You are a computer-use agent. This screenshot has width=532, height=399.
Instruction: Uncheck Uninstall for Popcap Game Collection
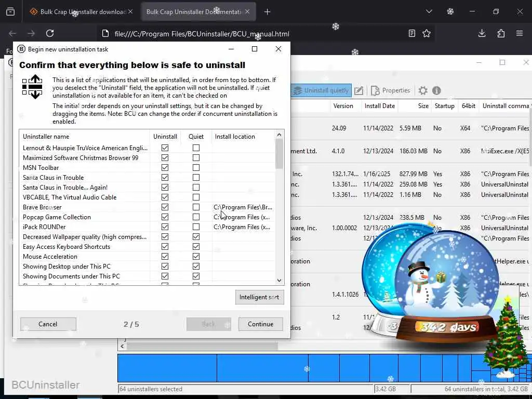165,217
